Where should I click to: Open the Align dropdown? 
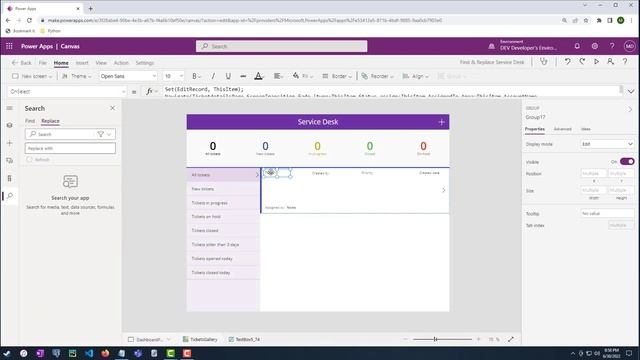pyautogui.click(x=416, y=76)
